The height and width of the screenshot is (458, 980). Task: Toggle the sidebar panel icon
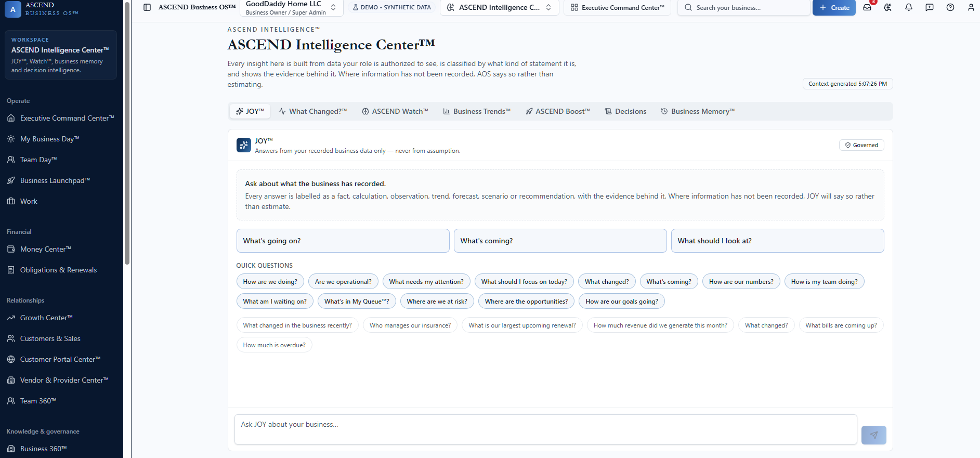point(147,7)
